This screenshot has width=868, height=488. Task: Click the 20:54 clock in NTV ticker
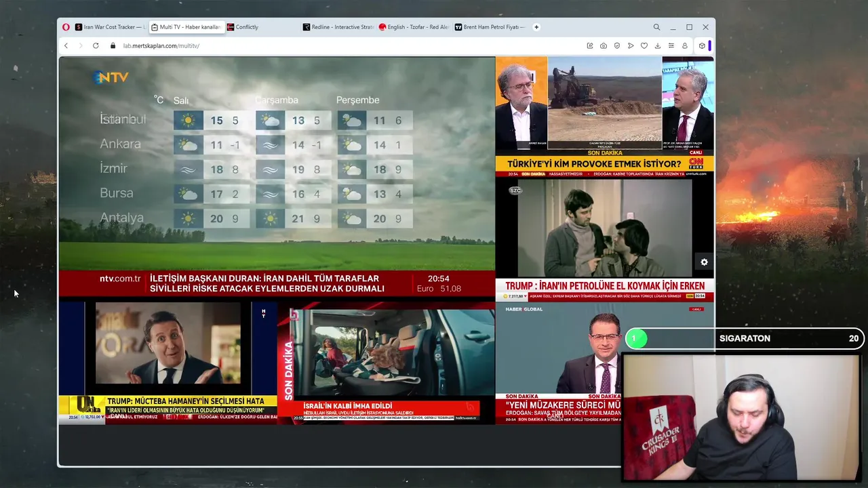[x=439, y=279]
